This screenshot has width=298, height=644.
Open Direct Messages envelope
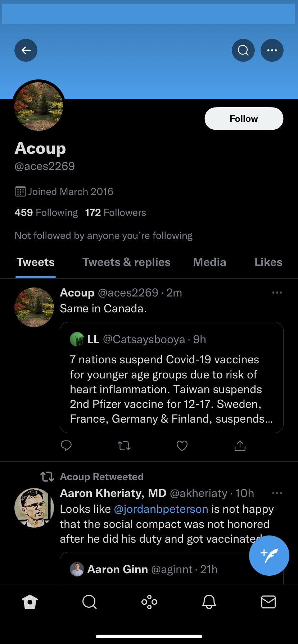pyautogui.click(x=268, y=602)
